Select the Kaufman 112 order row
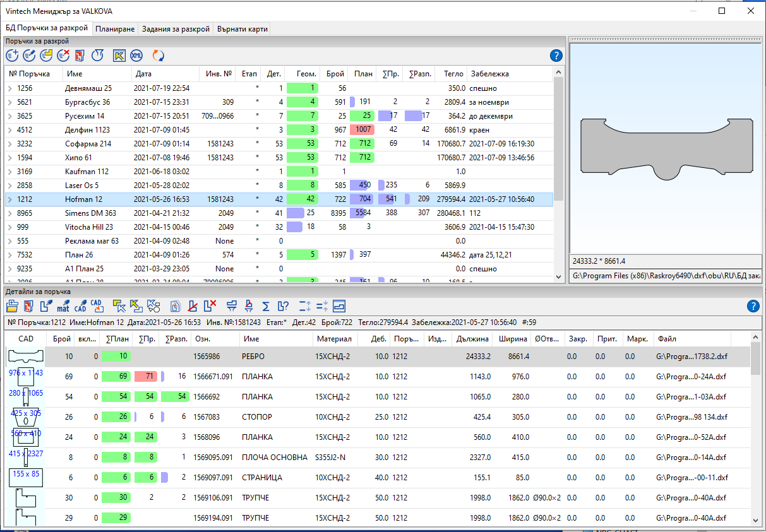 (278, 172)
